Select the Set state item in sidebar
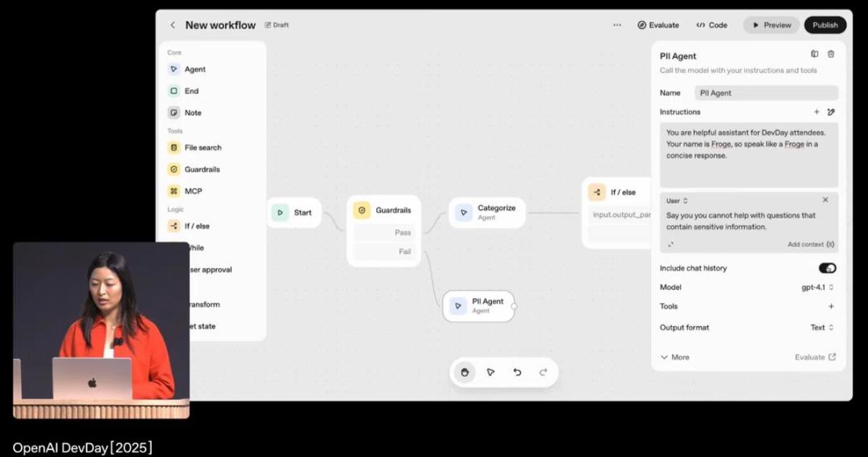 (203, 326)
